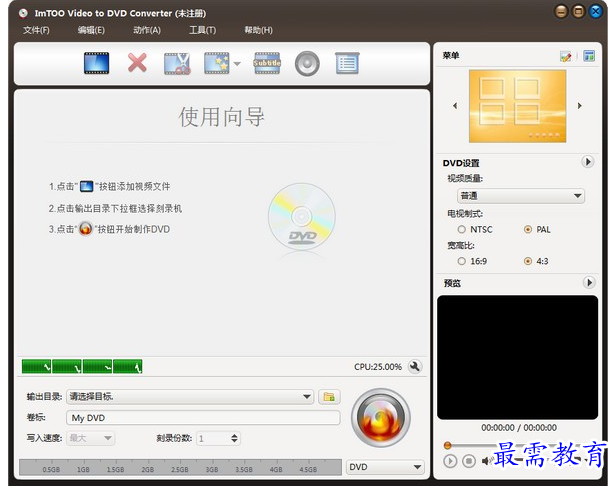The image size is (615, 486).
Task: Open the 工具(T) menu
Action: click(202, 30)
